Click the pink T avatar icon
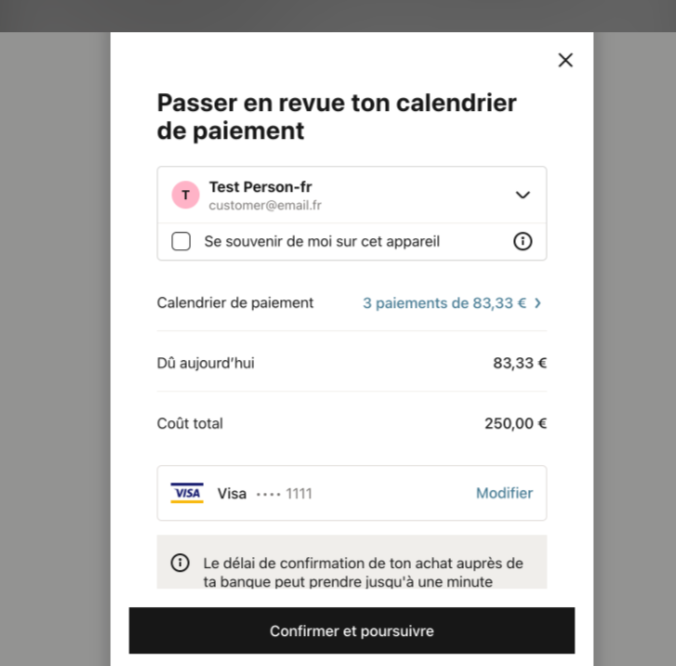Screen dimensions: 676x666 pos(185,195)
